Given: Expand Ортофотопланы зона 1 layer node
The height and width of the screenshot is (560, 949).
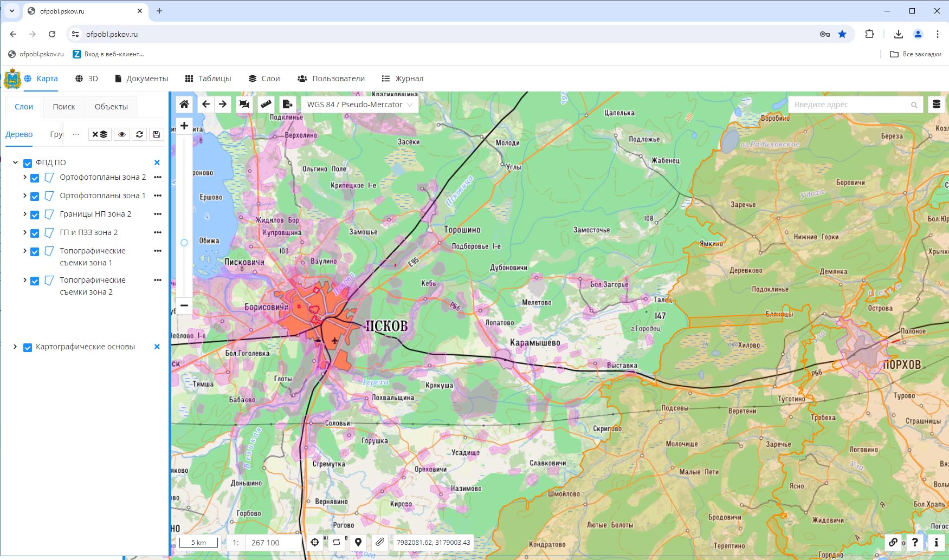Looking at the screenshot, I should (x=24, y=196).
